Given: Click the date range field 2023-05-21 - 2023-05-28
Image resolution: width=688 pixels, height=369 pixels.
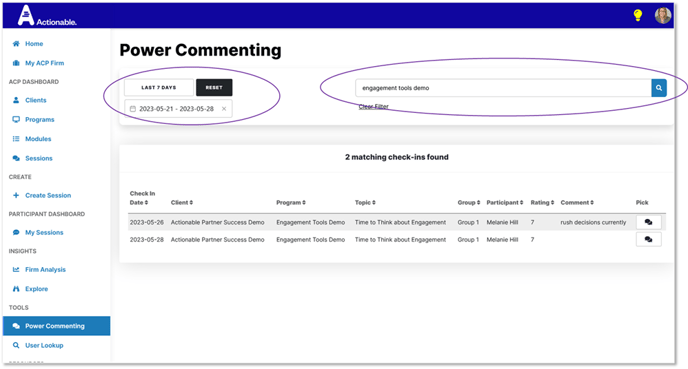Looking at the screenshot, I should click(178, 109).
